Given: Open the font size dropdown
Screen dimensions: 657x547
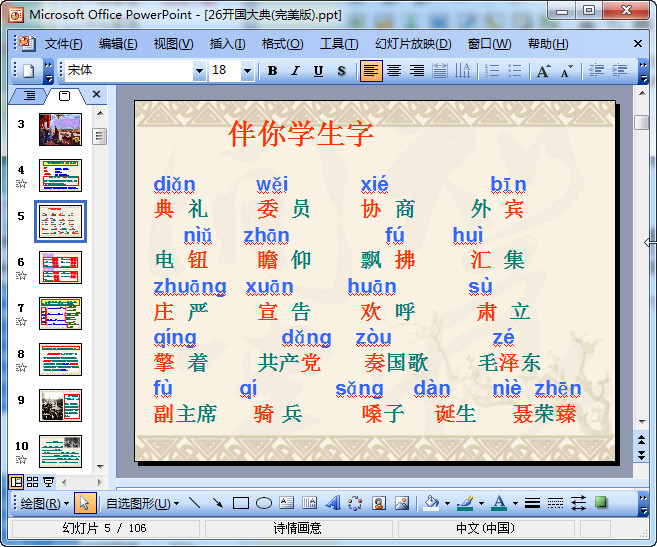Looking at the screenshot, I should 247,70.
